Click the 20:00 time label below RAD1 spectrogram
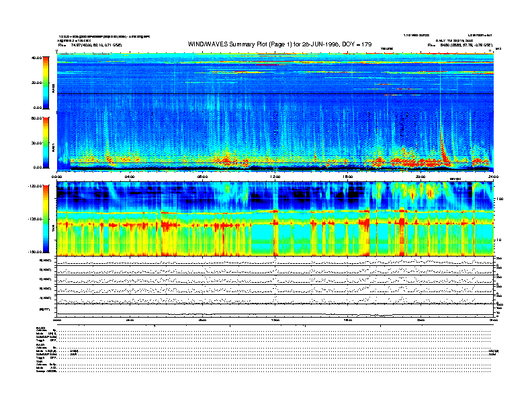 point(420,177)
